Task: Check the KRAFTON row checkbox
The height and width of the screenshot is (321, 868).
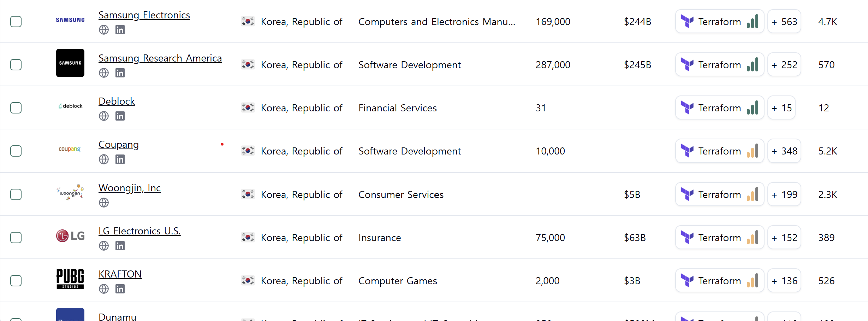Action: pos(16,281)
